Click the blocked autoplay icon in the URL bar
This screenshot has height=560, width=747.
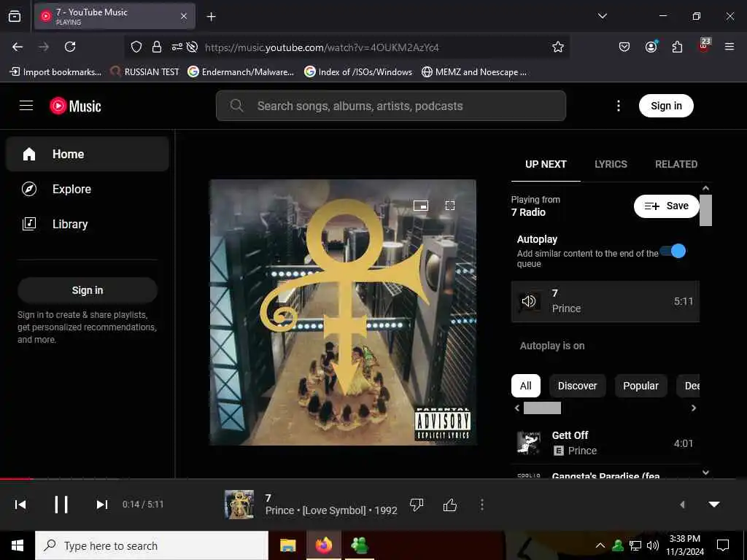[x=192, y=47]
